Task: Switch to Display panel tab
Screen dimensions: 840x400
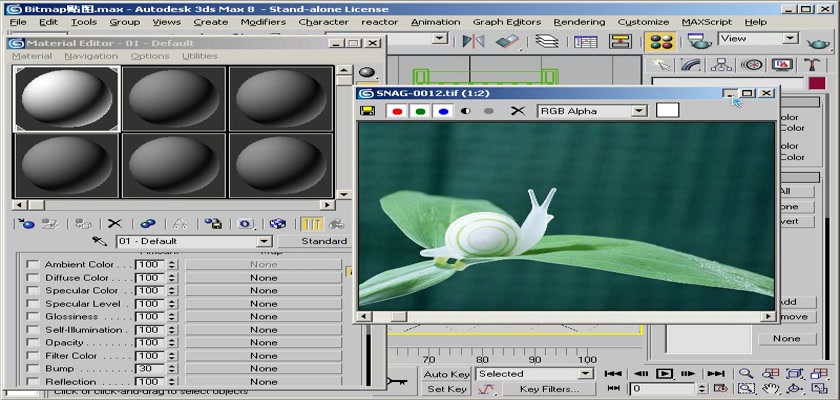Action: click(x=782, y=65)
